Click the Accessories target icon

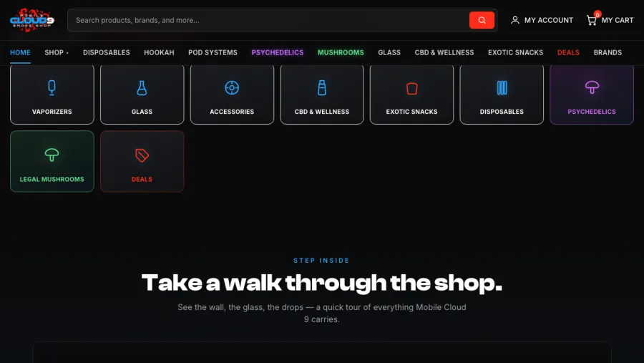coord(232,87)
